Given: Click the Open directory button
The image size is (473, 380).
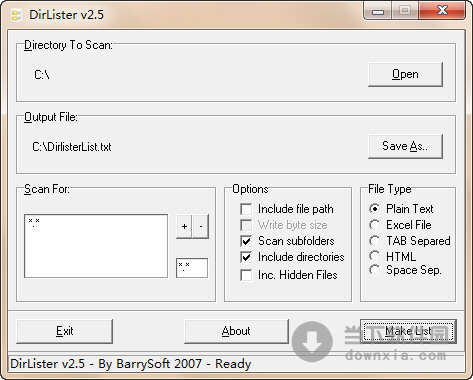Looking at the screenshot, I should coord(405,74).
